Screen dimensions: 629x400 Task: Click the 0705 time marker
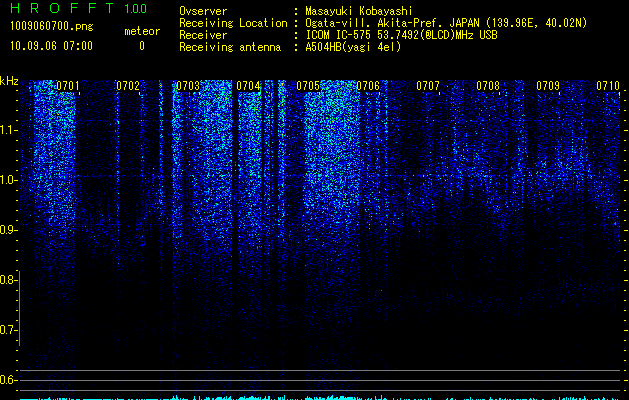[308, 86]
